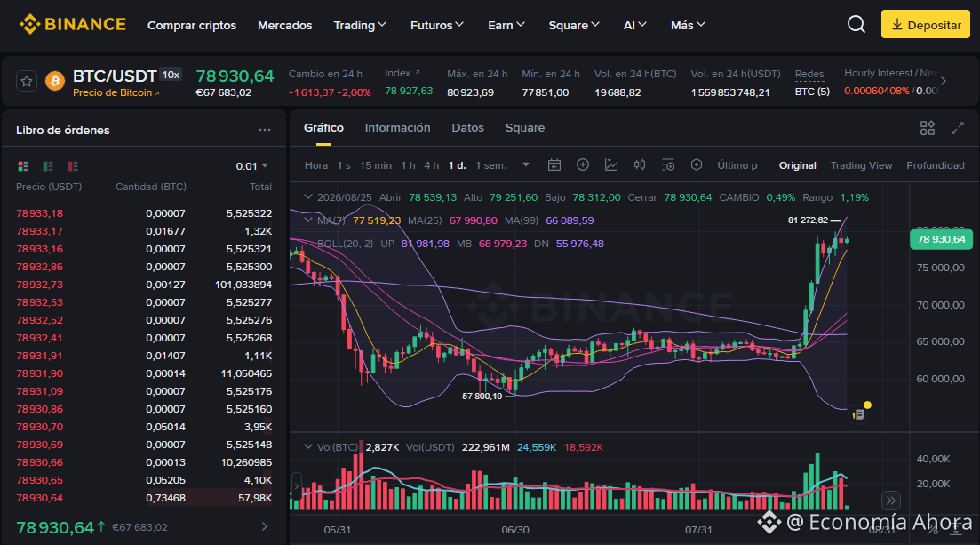Screen dimensions: 980x545
Task: Go to Mercados
Action: [285, 25]
